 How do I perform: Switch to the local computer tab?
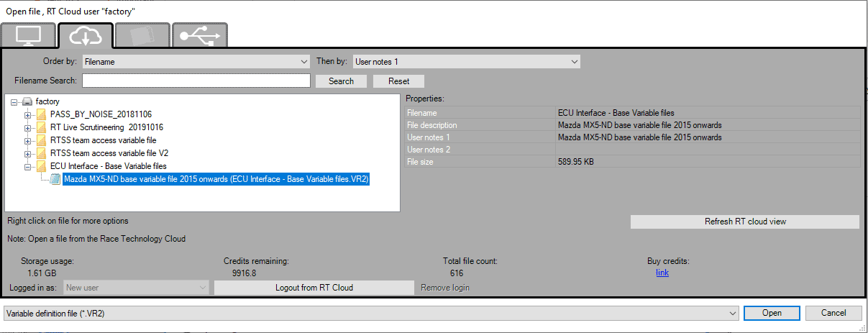click(29, 35)
